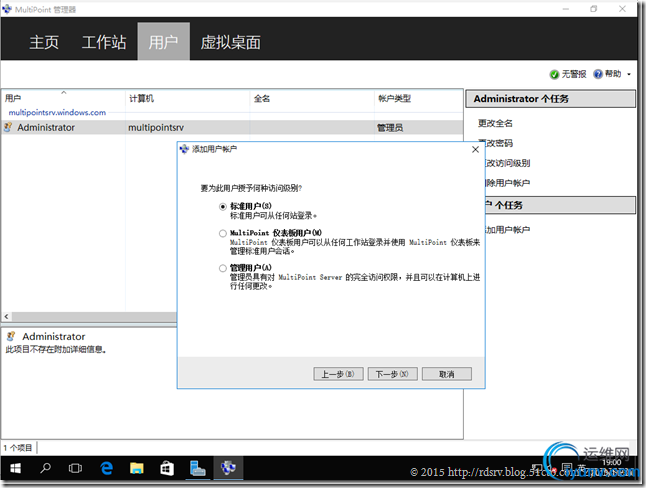
Task: Open Server Manager icon on taskbar
Action: (197, 468)
